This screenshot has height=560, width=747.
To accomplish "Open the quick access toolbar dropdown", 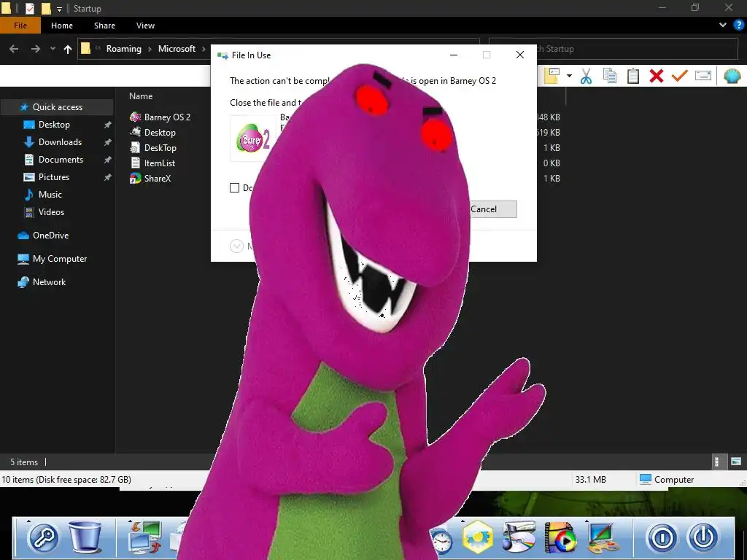I will click(x=60, y=9).
